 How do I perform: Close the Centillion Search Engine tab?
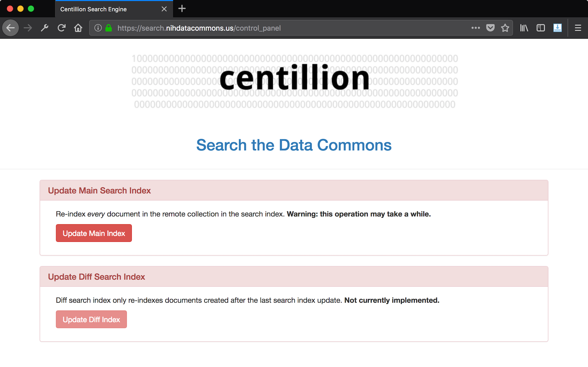(164, 9)
